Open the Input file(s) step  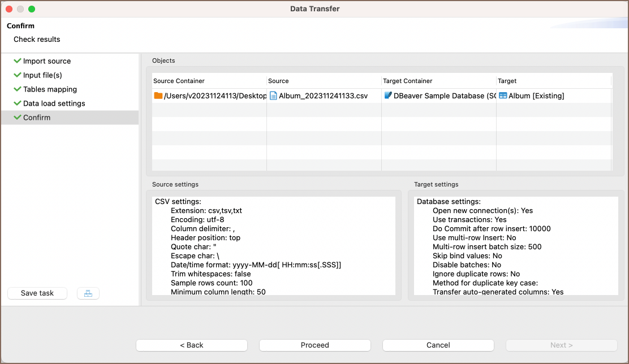click(42, 75)
